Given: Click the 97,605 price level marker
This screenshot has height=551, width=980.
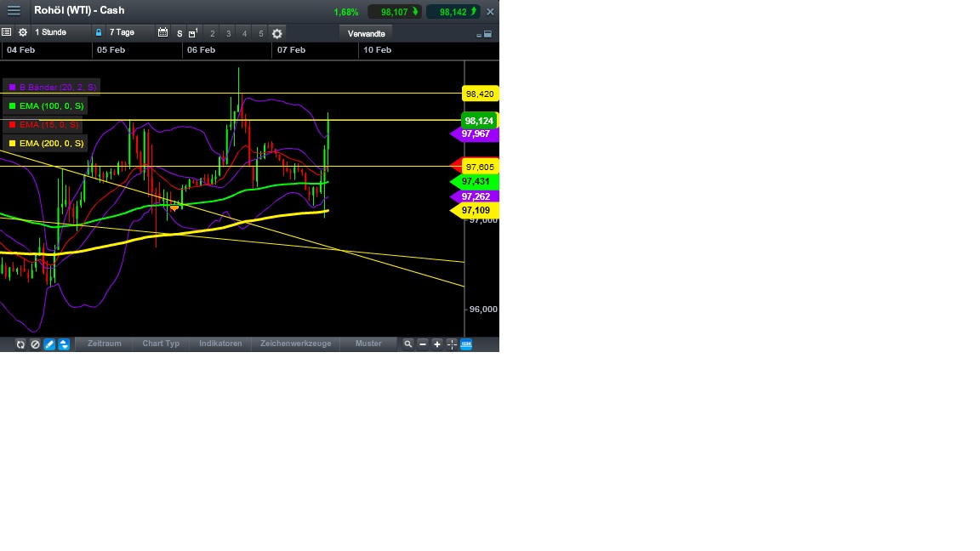Looking at the screenshot, I should click(477, 167).
